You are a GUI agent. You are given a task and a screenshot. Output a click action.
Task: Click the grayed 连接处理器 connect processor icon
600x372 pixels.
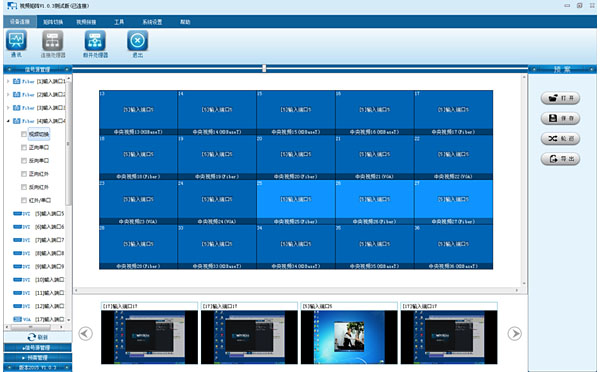pyautogui.click(x=52, y=41)
